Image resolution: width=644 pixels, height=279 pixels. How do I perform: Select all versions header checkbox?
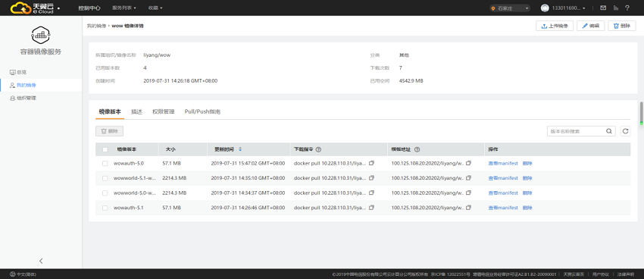coord(105,149)
